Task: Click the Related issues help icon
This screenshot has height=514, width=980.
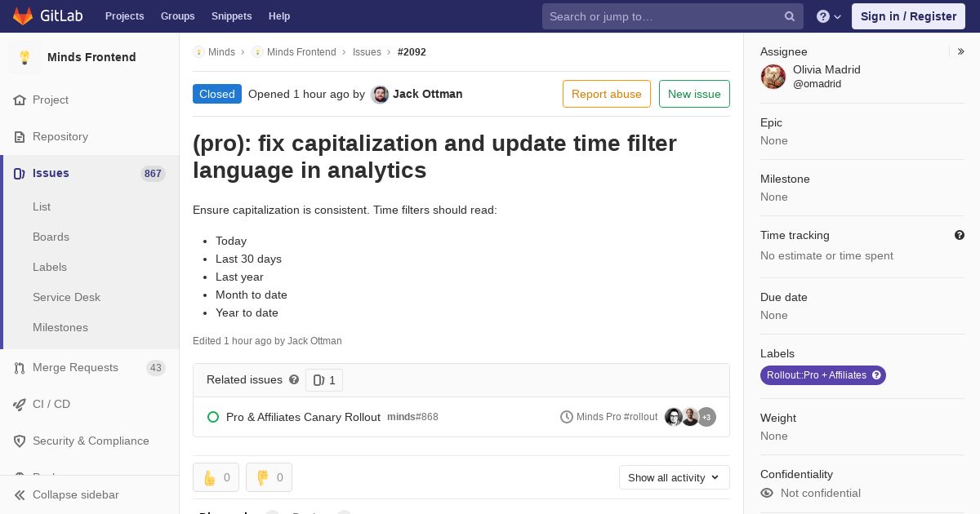Action: (x=294, y=380)
